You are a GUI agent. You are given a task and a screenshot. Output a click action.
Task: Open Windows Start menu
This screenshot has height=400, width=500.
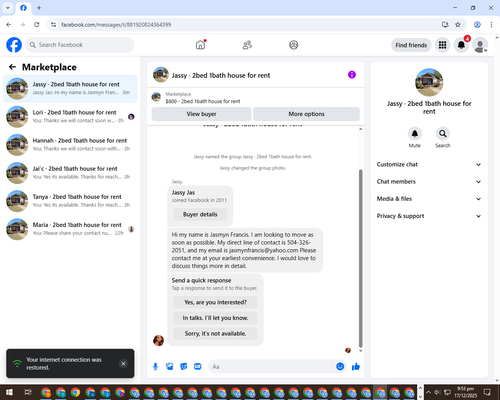[x=9, y=392]
